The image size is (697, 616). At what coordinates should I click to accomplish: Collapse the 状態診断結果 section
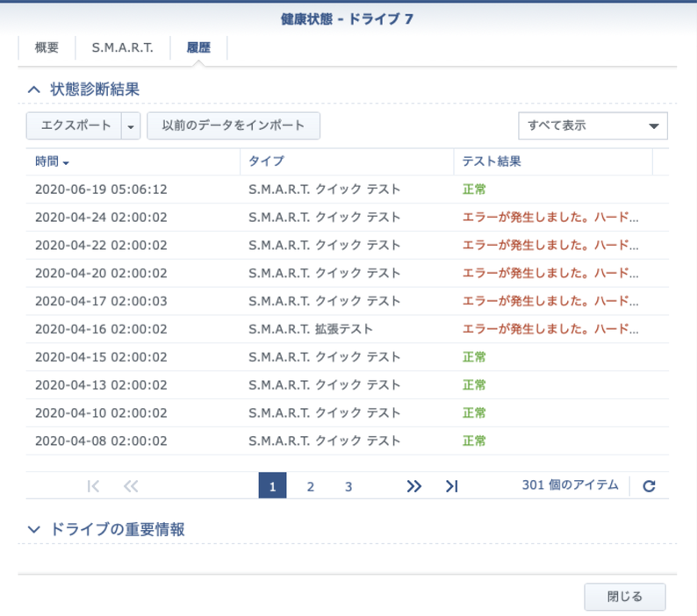point(34,90)
